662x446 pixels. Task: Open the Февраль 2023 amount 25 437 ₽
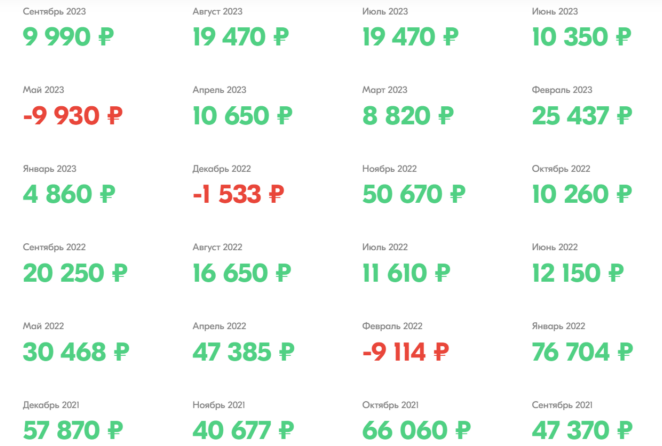(582, 116)
